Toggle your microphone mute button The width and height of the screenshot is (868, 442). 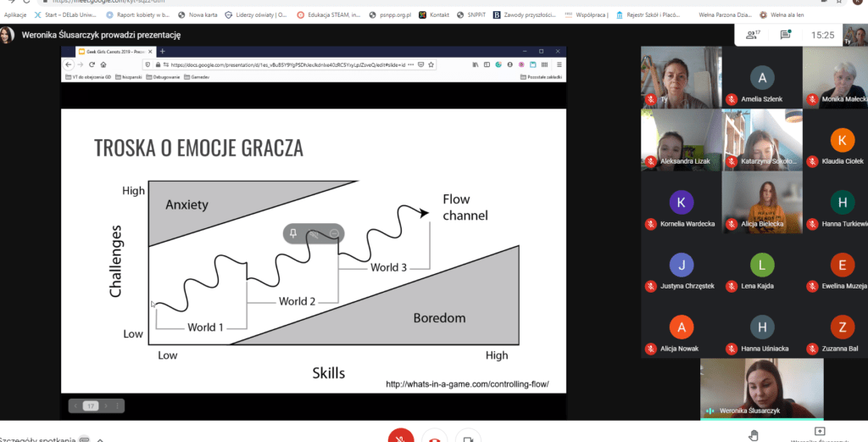coord(401,435)
